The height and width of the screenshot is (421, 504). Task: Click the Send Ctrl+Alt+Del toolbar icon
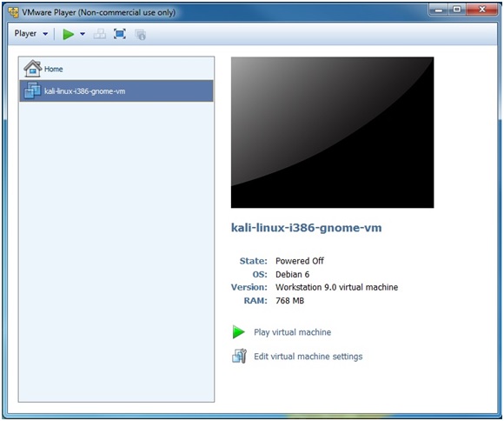pos(100,34)
